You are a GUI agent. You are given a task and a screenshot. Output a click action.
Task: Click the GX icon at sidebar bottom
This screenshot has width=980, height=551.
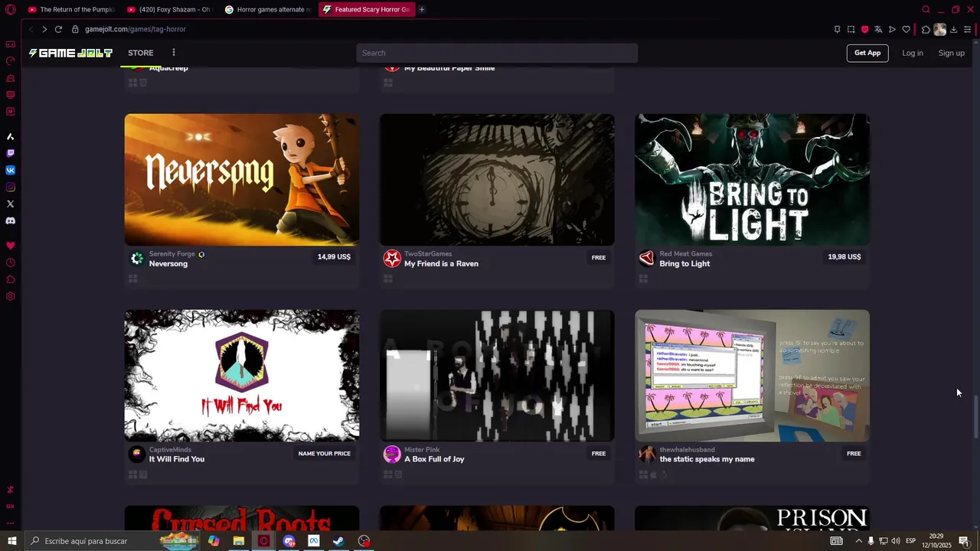[10, 506]
